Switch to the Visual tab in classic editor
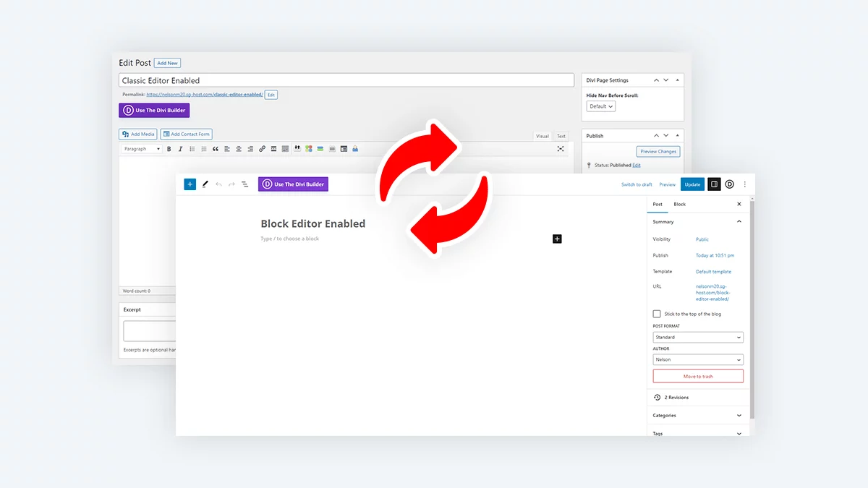 542,136
